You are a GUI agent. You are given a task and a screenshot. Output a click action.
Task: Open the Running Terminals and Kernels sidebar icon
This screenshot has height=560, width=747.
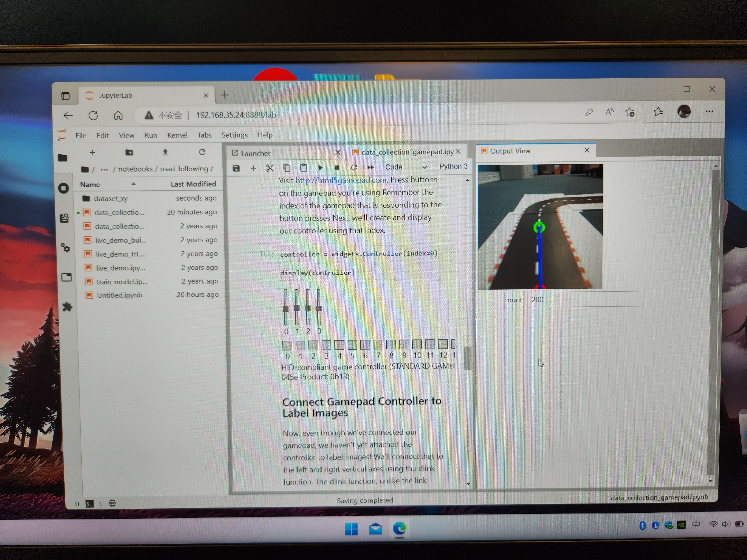point(63,188)
